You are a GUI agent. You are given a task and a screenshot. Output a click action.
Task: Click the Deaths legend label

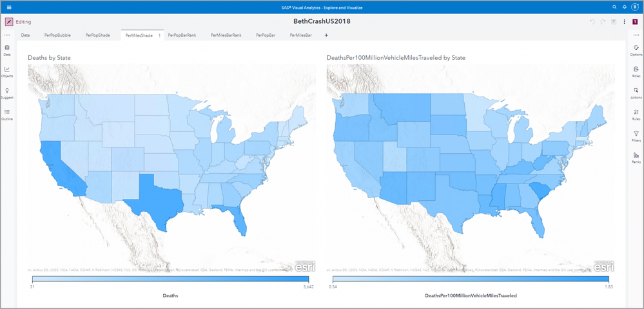click(170, 295)
